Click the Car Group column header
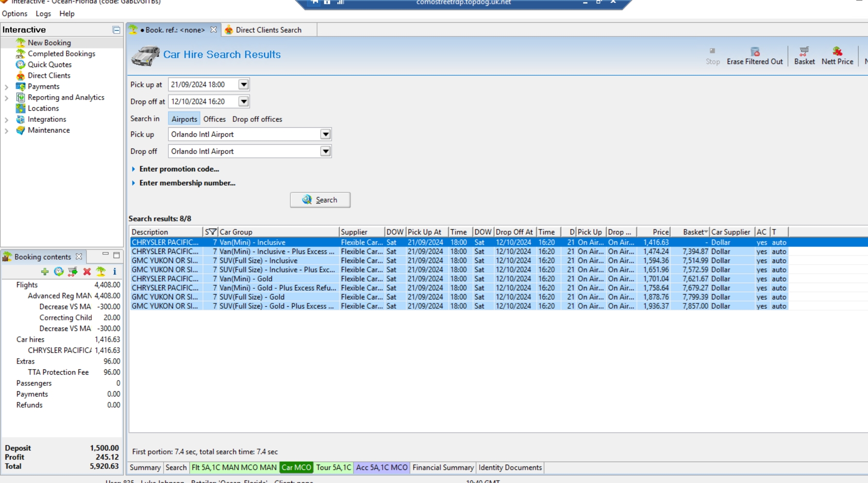Image resolution: width=868 pixels, height=483 pixels. [279, 232]
